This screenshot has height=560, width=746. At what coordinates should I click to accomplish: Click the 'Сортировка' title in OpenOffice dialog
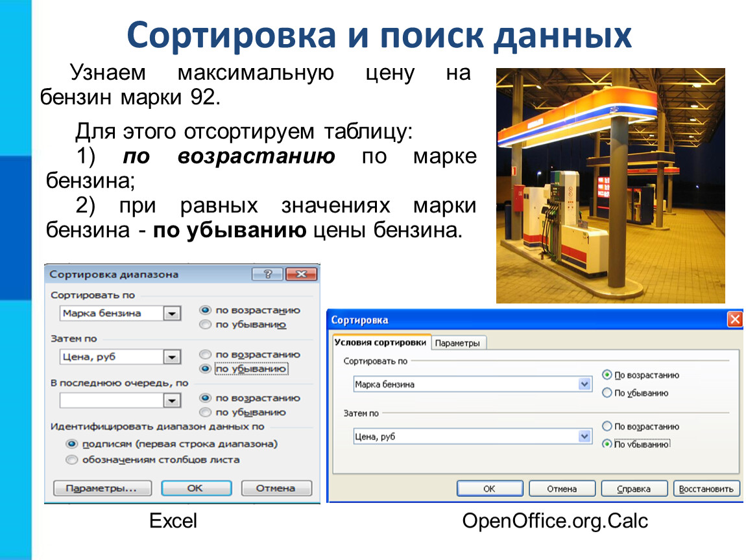tap(359, 320)
